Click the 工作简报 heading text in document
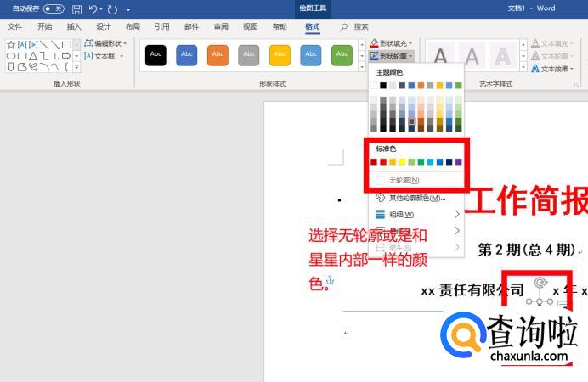This screenshot has width=588, height=382. click(526, 200)
